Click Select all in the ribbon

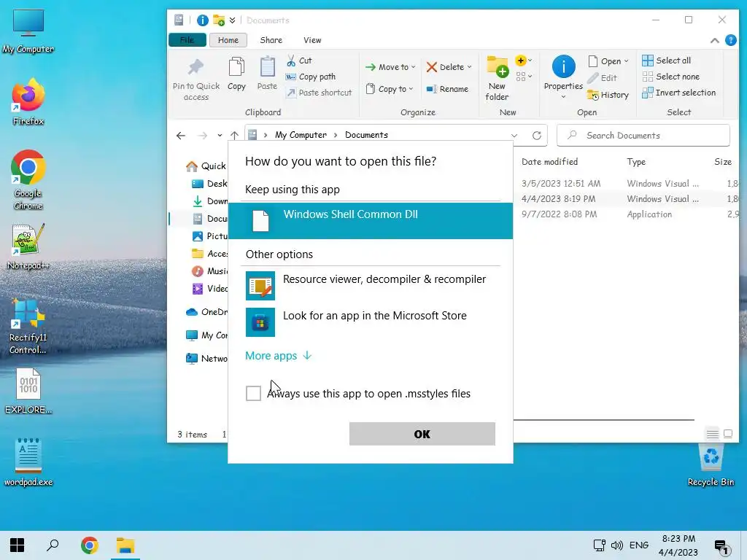tap(667, 61)
